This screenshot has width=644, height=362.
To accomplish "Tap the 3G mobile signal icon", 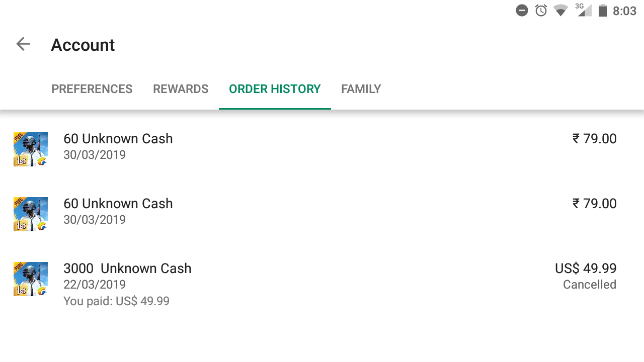I will pos(583,10).
